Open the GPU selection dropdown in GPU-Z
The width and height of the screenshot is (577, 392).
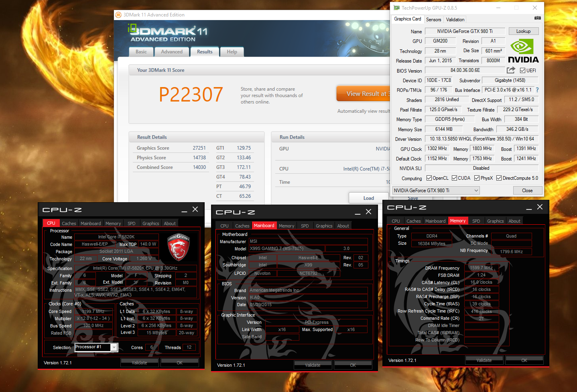click(x=436, y=190)
